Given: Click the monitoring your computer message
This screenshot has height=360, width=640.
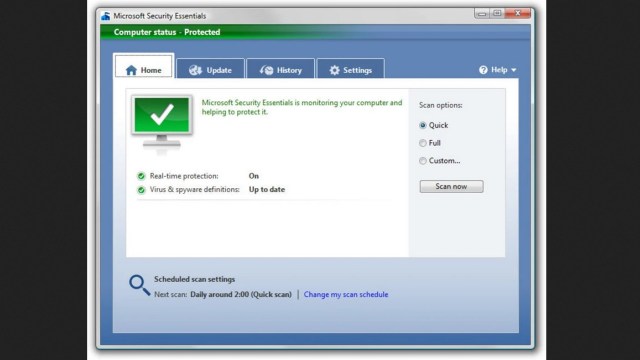Looking at the screenshot, I should [x=302, y=107].
